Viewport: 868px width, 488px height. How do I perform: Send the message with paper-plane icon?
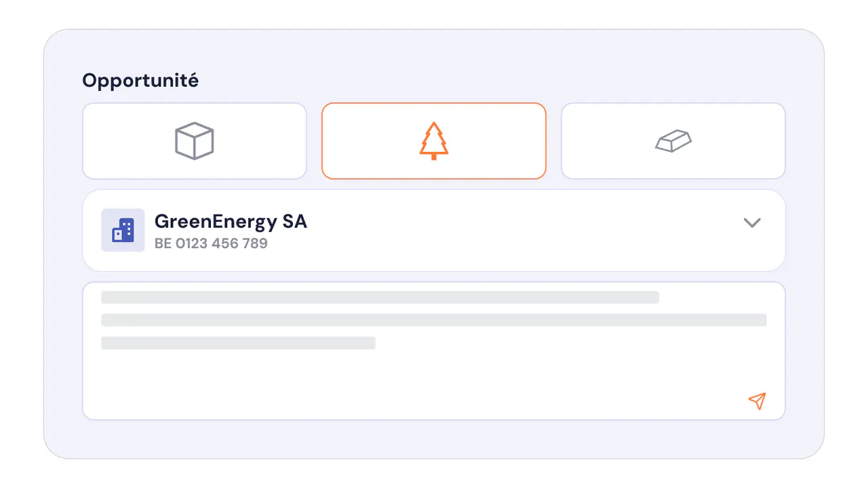pos(757,401)
